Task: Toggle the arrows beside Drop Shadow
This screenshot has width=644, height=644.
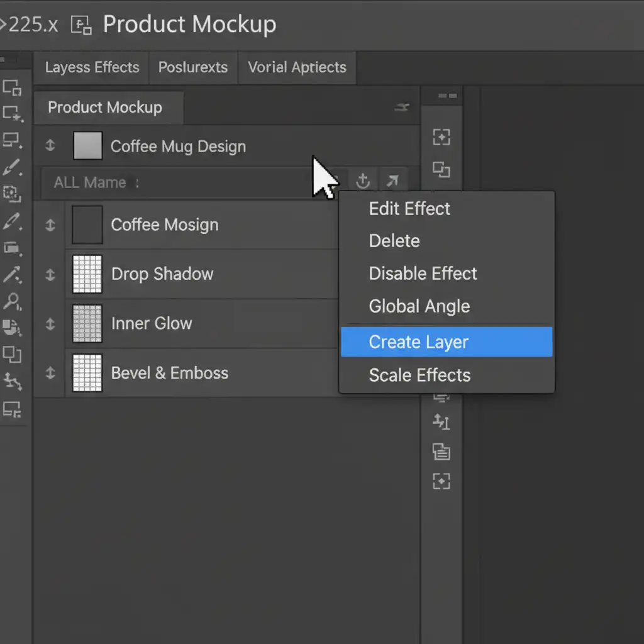Action: tap(50, 274)
